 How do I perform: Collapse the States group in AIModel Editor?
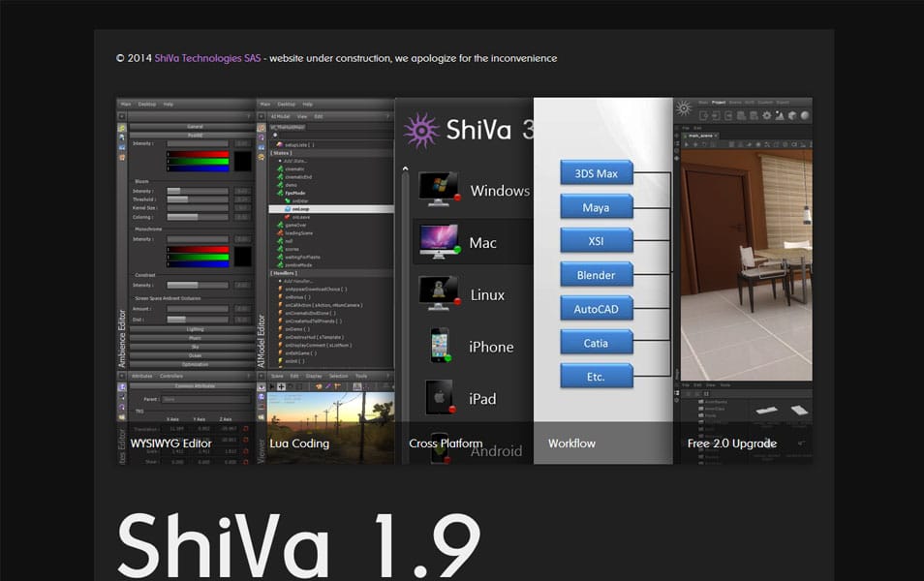(331, 153)
